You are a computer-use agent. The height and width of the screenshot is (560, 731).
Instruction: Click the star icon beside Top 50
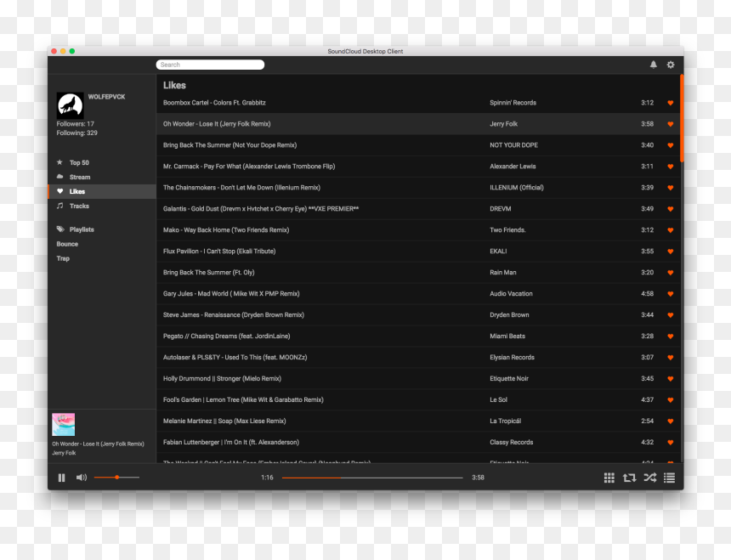point(59,162)
